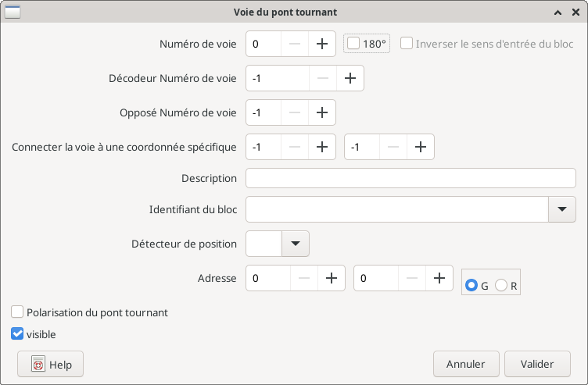
Task: Click plus on Décodeur Numéro de voie
Action: click(x=350, y=78)
